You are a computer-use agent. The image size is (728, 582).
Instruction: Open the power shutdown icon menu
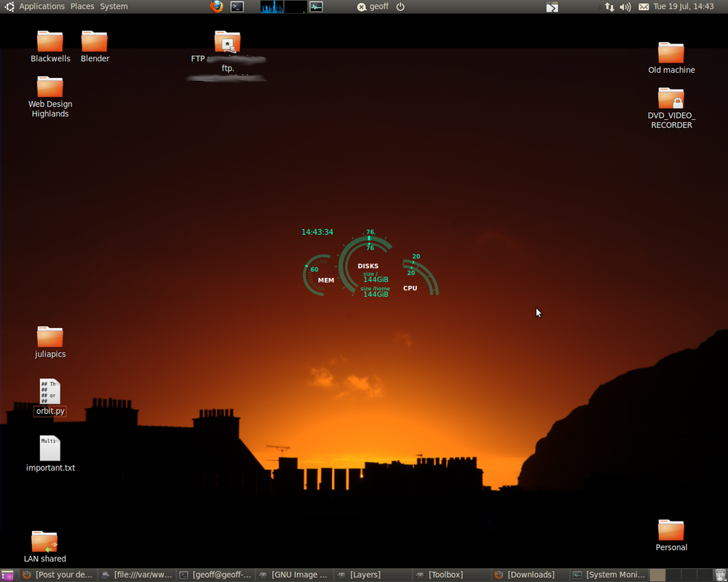click(x=400, y=7)
